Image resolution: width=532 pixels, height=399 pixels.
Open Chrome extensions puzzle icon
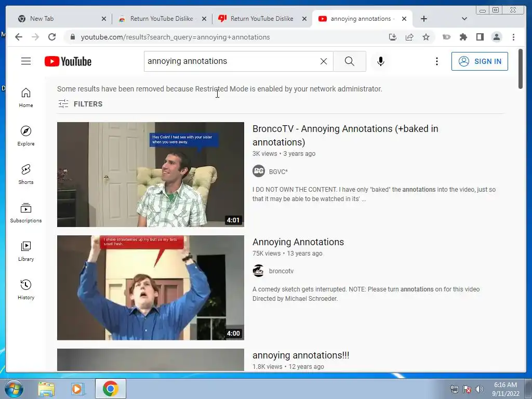pyautogui.click(x=463, y=37)
